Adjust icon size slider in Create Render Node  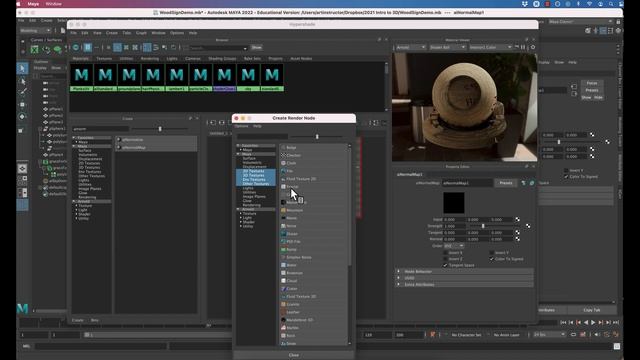[x=317, y=136]
